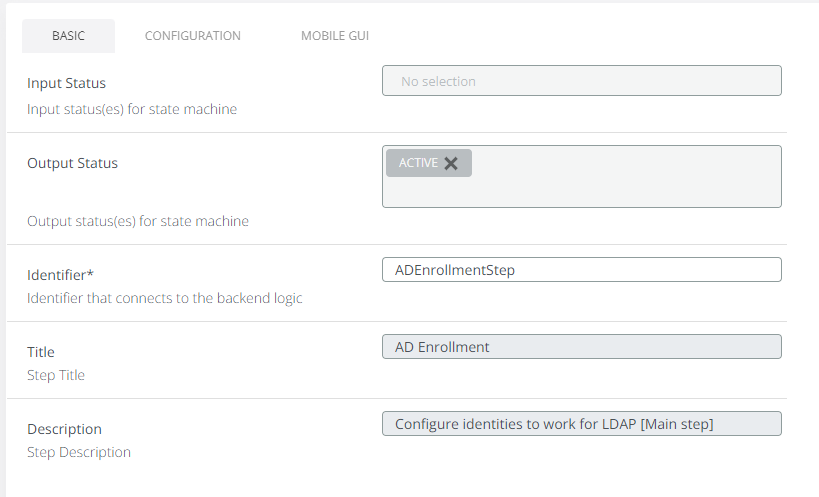Click the 'Step Title' helper text
Screen dimensions: 819x497
click(56, 375)
